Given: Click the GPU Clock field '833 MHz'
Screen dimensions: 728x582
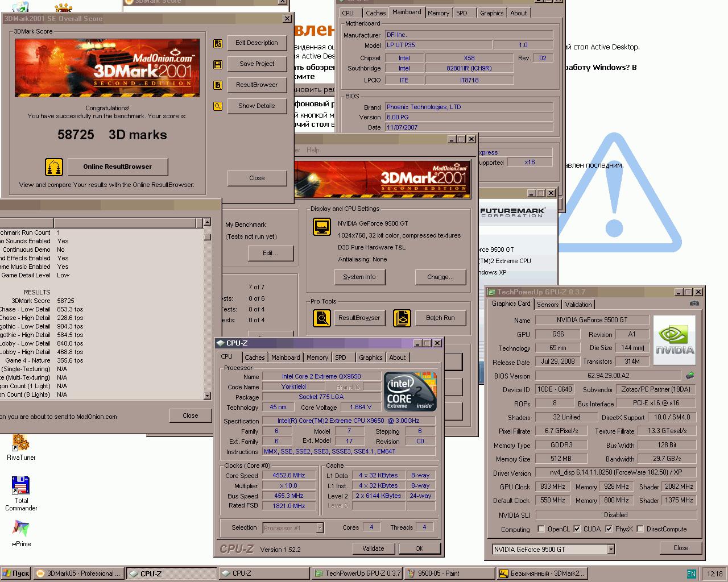Looking at the screenshot, I should pos(552,487).
